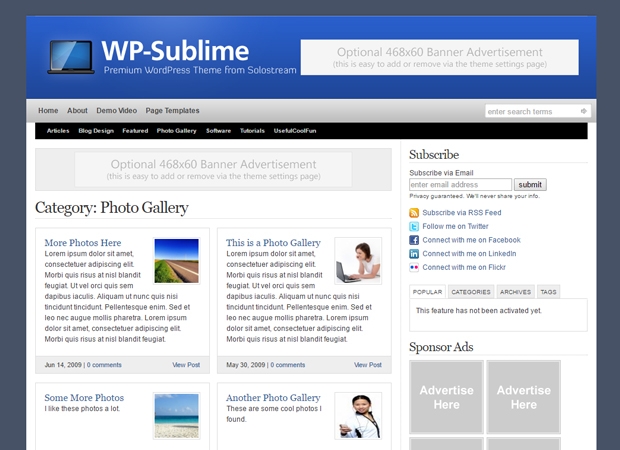Click Premium WordPress Theme from Solostream tagline

coord(200,70)
